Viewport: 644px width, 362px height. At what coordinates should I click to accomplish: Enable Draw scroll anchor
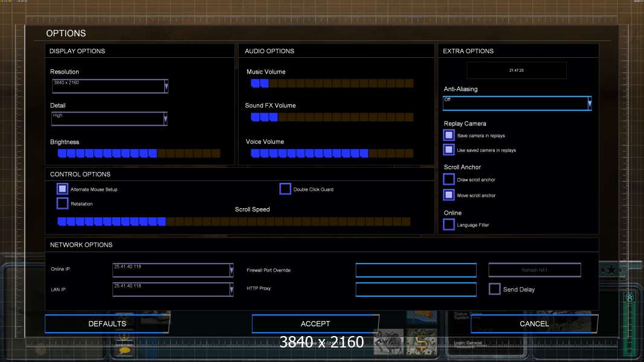pos(449,179)
